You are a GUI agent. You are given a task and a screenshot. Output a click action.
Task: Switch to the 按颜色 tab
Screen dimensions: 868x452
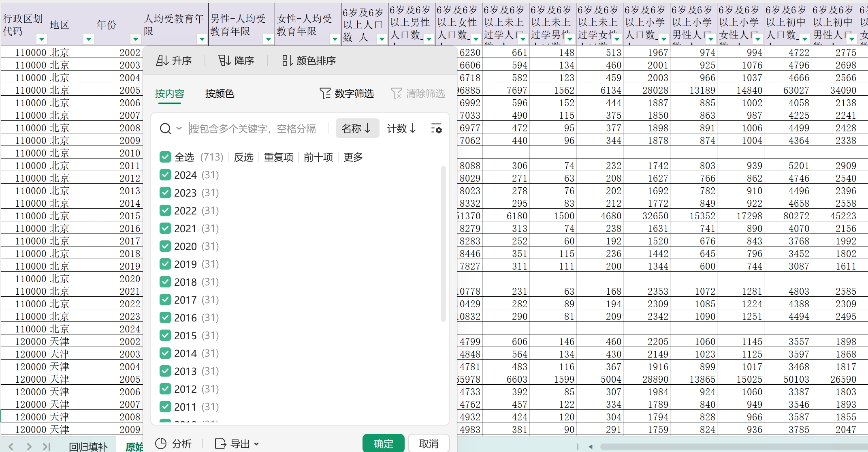220,94
